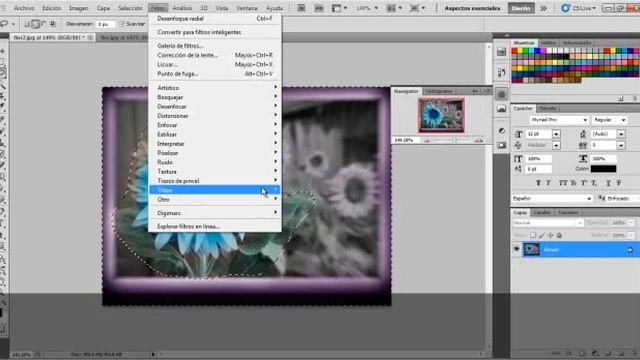This screenshot has width=640, height=360.
Task: Click the Desvanecer feather input field
Action: [105, 24]
